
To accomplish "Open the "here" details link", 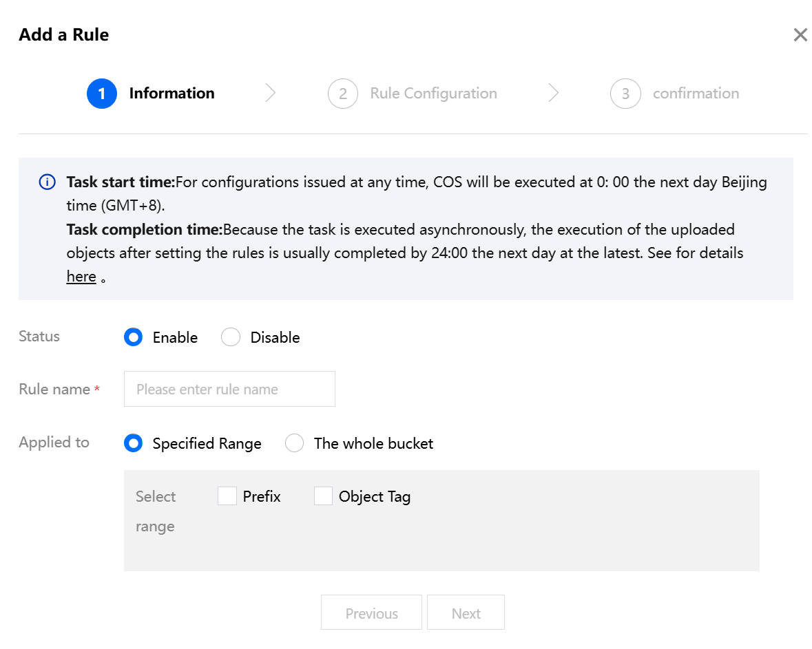I will click(x=81, y=277).
